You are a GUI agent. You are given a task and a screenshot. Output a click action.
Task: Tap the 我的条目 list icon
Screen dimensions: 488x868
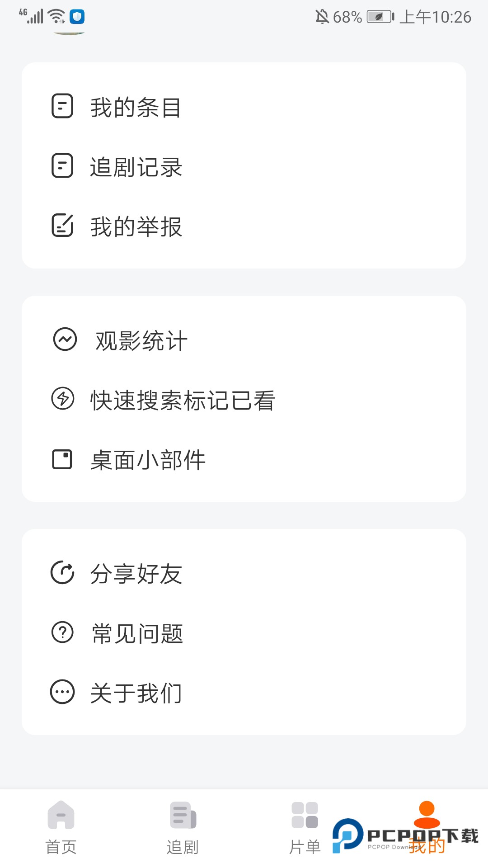click(x=62, y=106)
